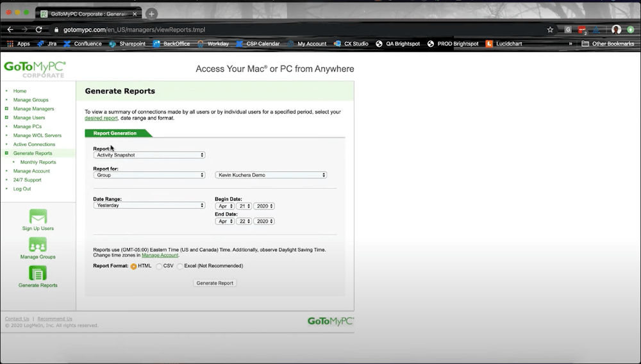Bookmark this page with star icon

550,29
